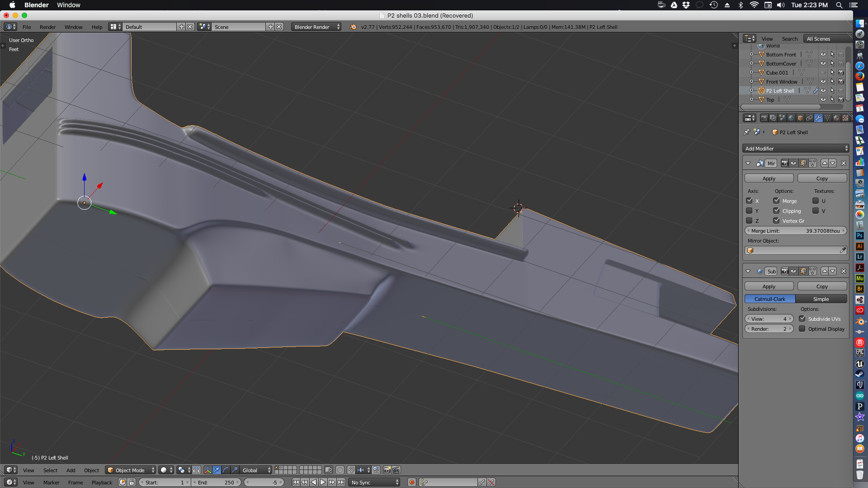Screen dimensions: 868x488
Task: Open the World properties tab globe icon
Action: click(791, 118)
